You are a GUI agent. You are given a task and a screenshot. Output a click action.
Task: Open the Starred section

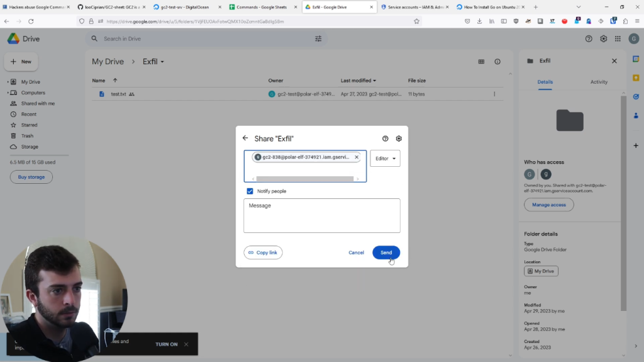click(29, 125)
